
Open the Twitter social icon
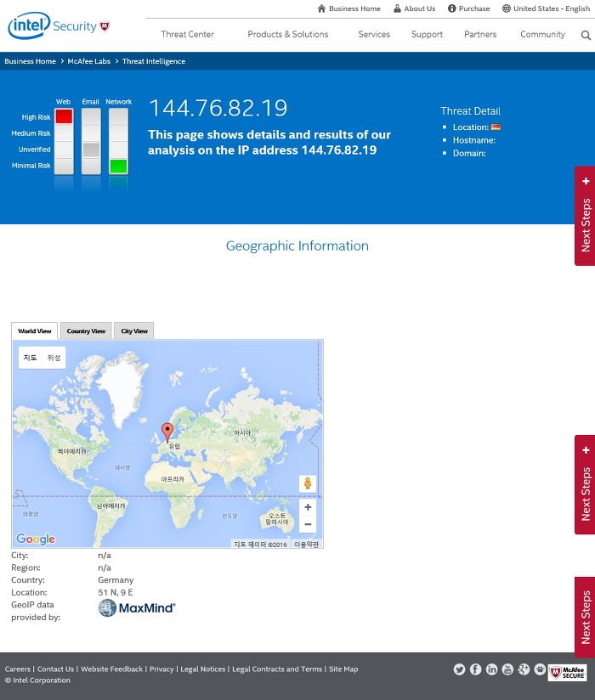[459, 669]
